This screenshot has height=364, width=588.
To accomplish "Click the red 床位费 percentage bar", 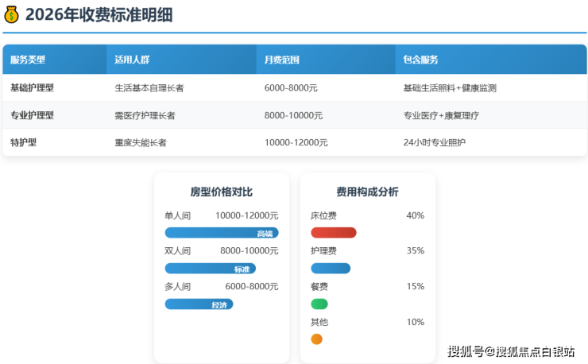I will point(333,233).
